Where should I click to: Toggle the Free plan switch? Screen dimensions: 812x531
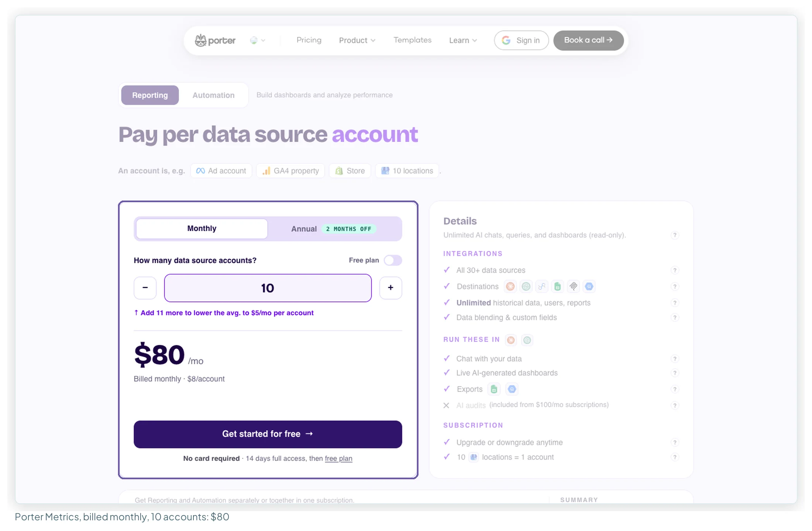pos(393,260)
